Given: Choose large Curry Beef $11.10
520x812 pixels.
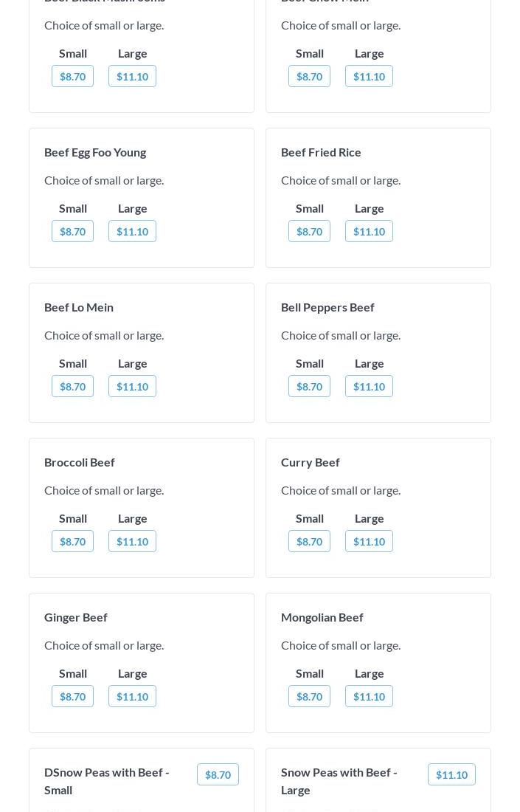Looking at the screenshot, I should (369, 541).
